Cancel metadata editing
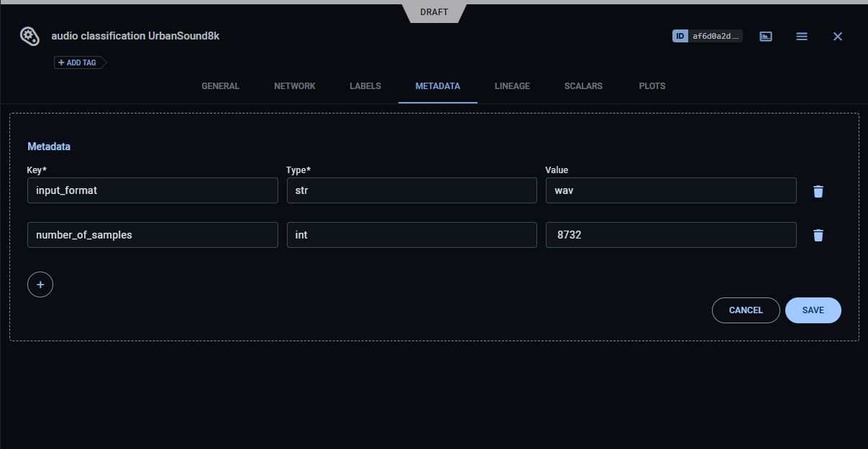Screen dimensions: 868x449 pos(746,310)
